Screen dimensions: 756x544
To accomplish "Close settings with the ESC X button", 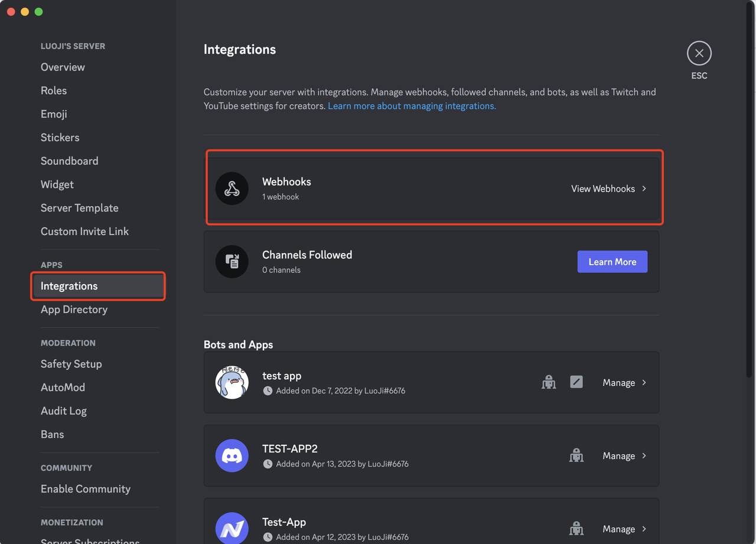I will [699, 53].
